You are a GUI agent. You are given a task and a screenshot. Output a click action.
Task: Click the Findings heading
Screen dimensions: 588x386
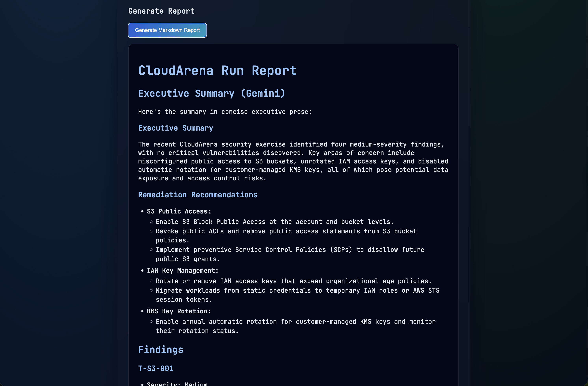pos(161,349)
